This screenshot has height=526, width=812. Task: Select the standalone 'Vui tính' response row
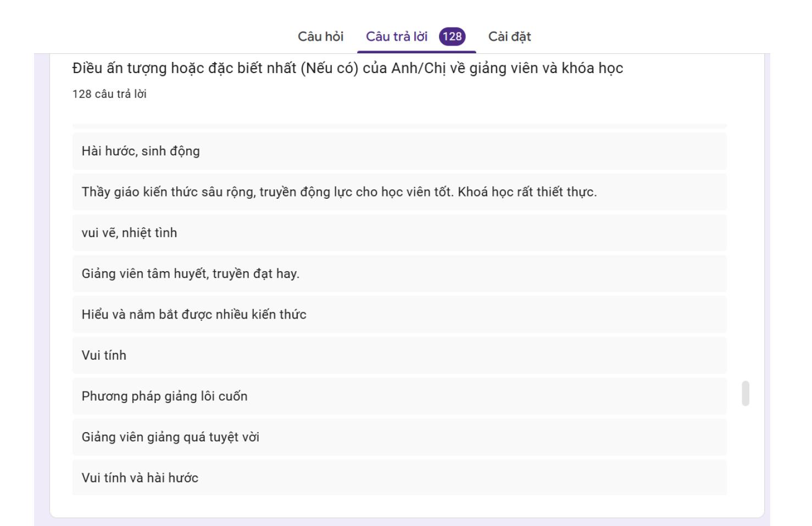104,355
